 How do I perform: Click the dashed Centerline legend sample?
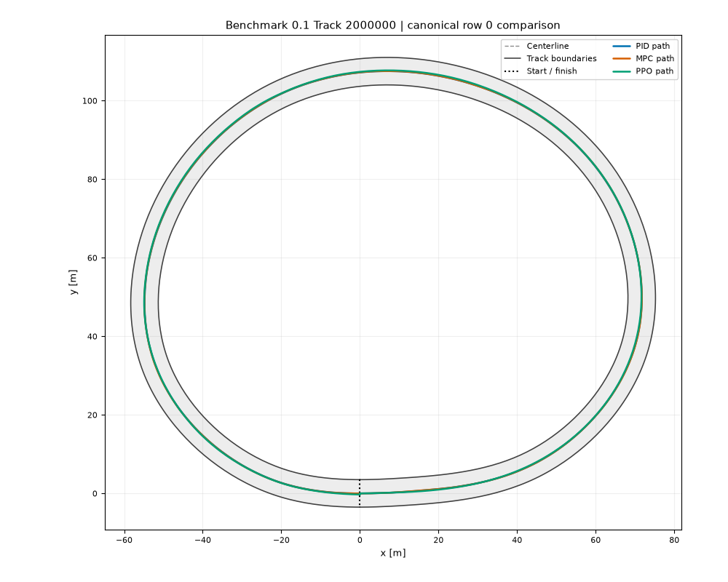[512, 46]
